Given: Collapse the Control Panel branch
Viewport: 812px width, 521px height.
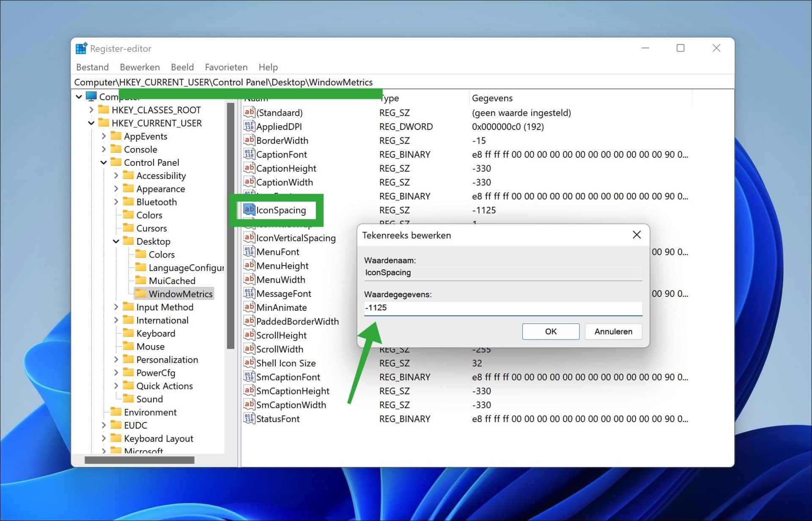Looking at the screenshot, I should pyautogui.click(x=104, y=162).
